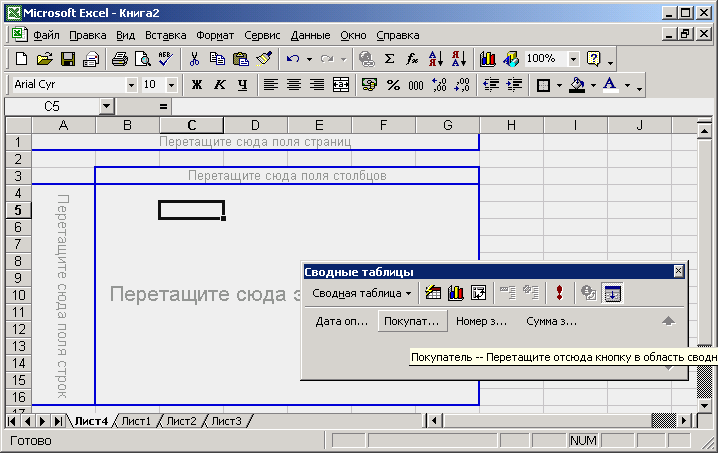Screen dimensions: 718x453
Task: Launch the Chart Wizard on main toolbar
Action: [488, 59]
